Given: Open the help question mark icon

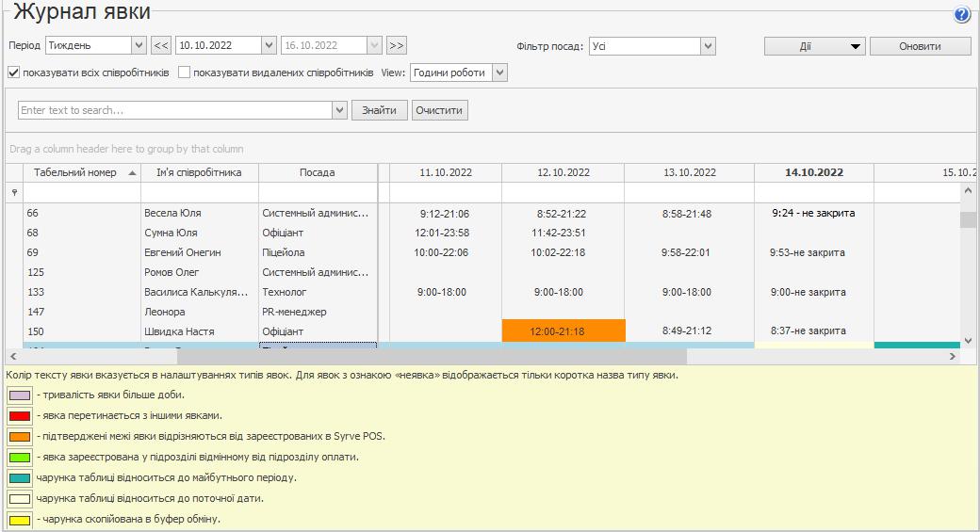Looking at the screenshot, I should click(x=961, y=14).
